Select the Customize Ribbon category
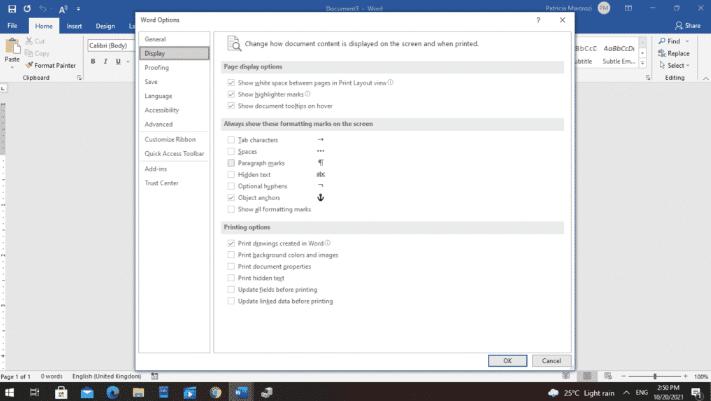This screenshot has height=401, width=711. coord(174,139)
